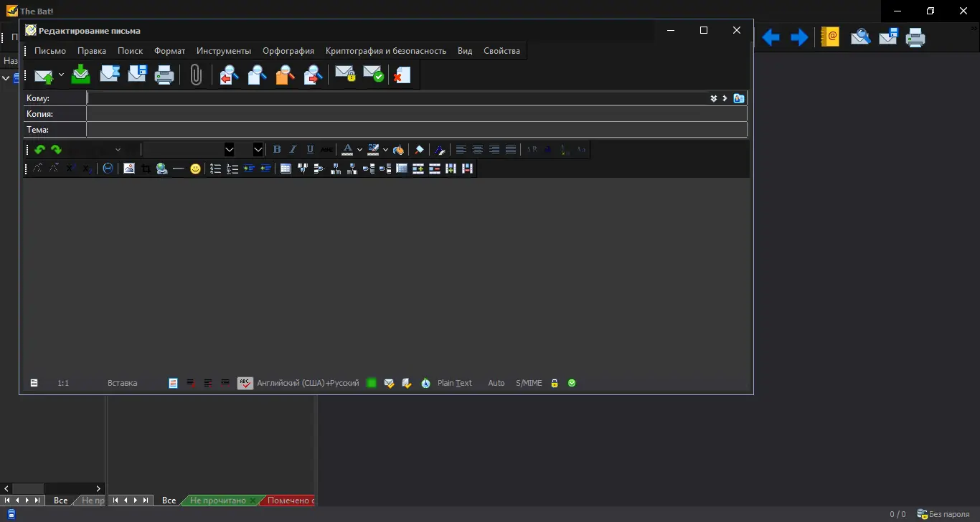
Task: Print the message from the editor toolbar
Action: click(165, 75)
